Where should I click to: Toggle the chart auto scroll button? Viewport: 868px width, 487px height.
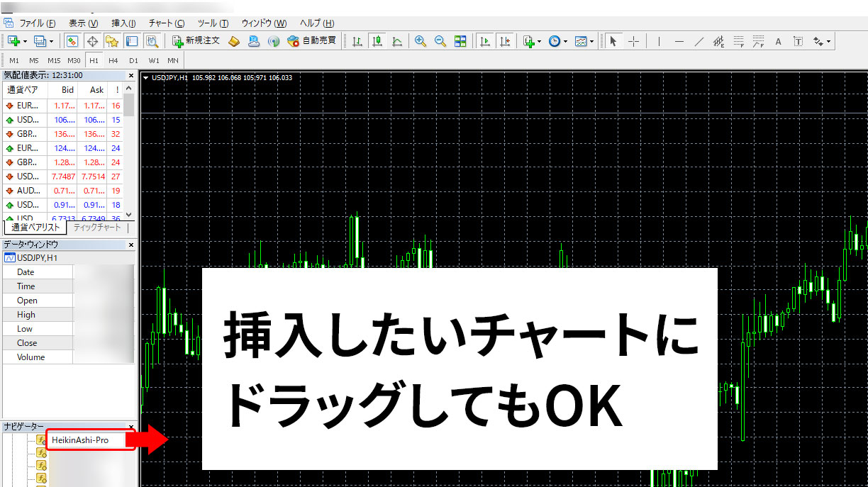pos(484,41)
